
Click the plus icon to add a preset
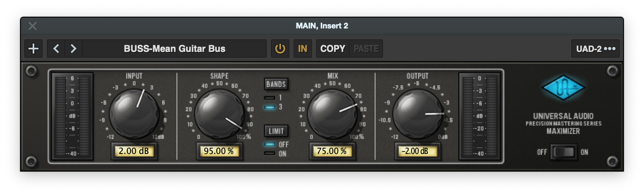pyautogui.click(x=33, y=49)
